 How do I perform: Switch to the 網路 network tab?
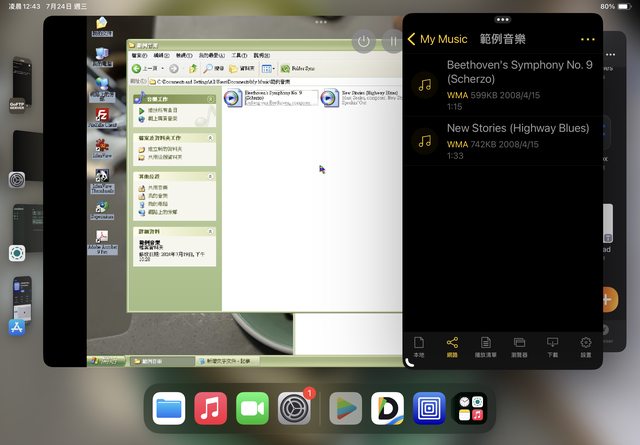pos(452,346)
